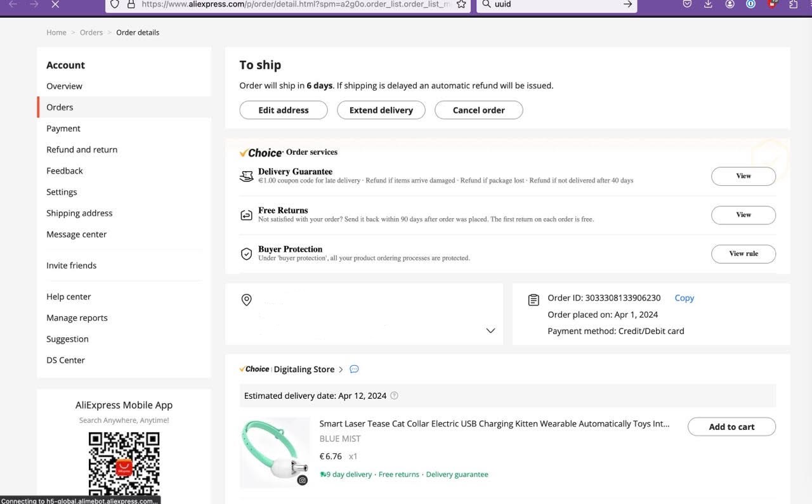This screenshot has height=504, width=812.
Task: Show site security info via the padlock icon
Action: (x=131, y=4)
